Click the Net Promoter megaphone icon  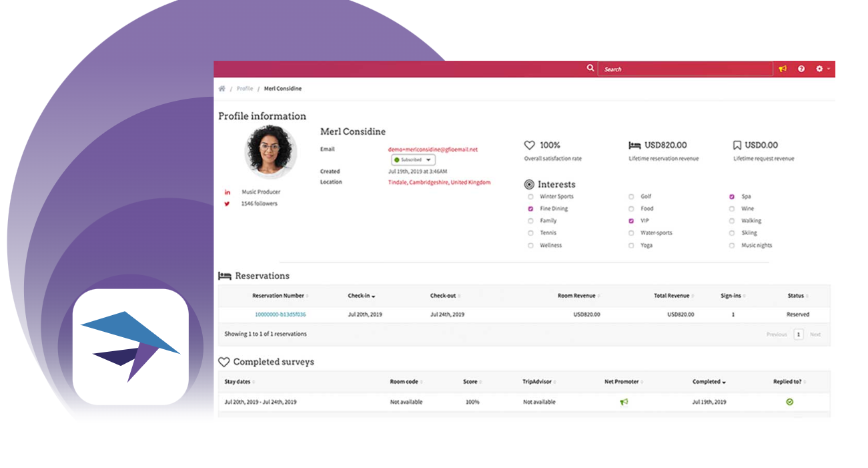624,402
